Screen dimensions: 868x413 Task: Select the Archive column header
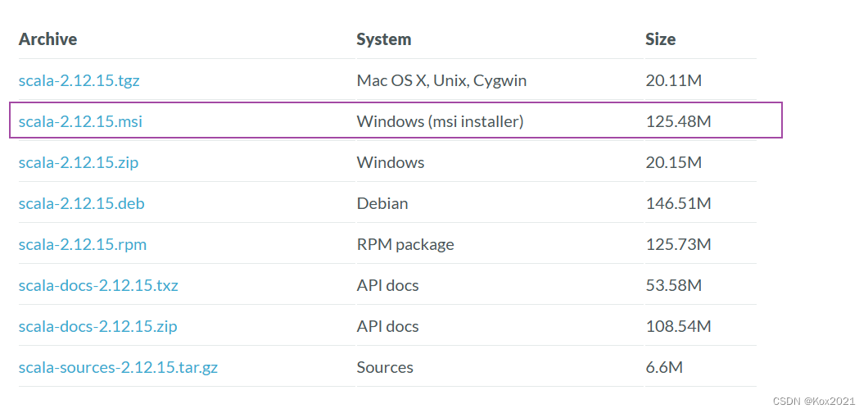tap(47, 39)
